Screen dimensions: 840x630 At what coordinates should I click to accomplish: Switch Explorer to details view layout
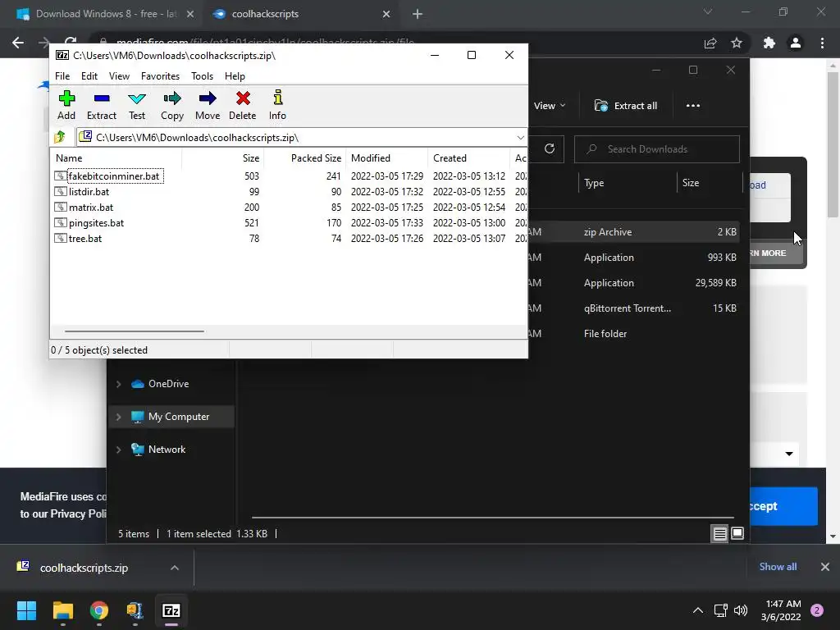(719, 533)
